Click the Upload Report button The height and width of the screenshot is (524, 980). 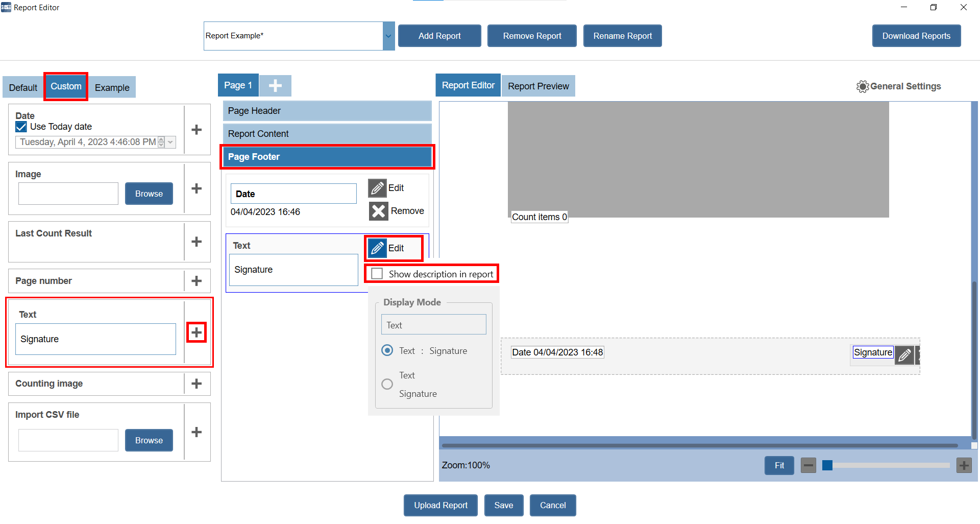tap(440, 505)
